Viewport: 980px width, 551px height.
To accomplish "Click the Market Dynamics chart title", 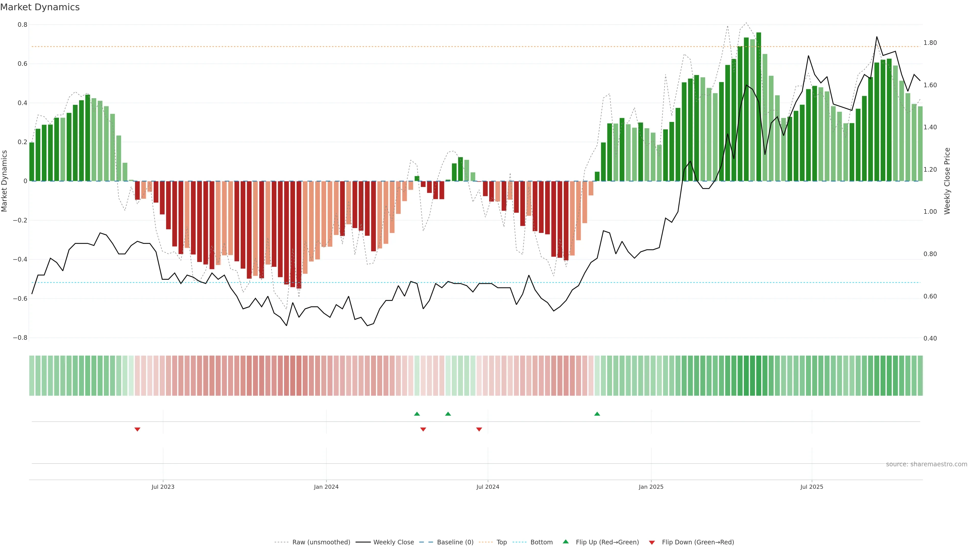I will coord(40,7).
